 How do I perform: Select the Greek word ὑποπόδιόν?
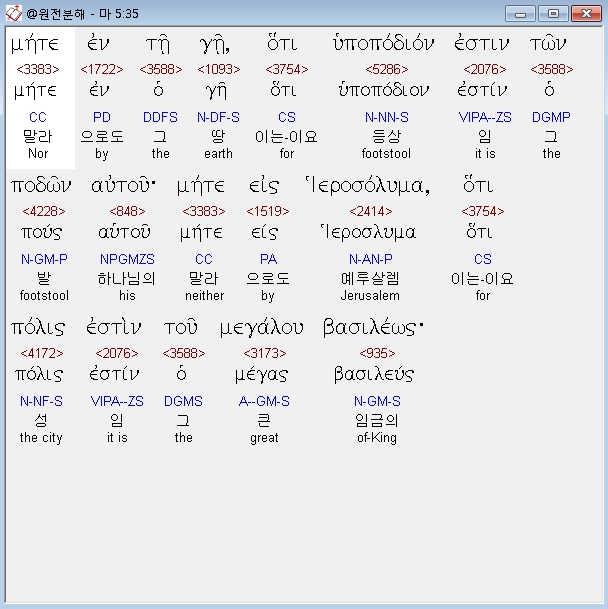point(383,44)
